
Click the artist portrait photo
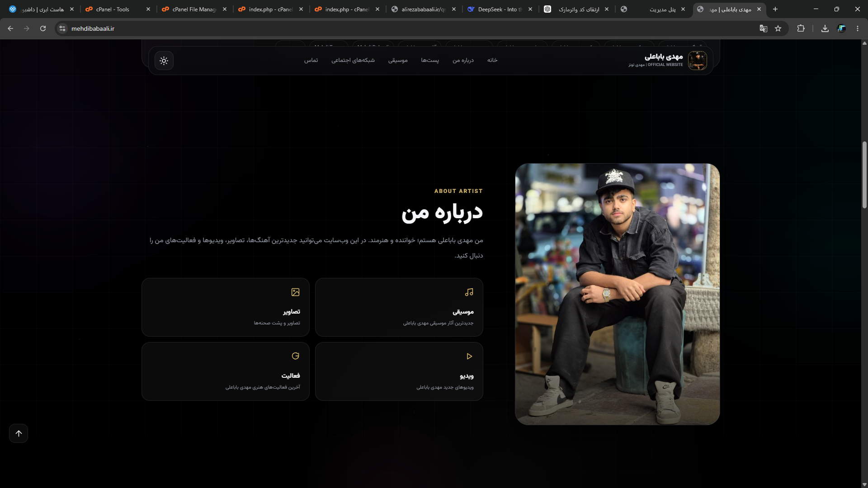tap(617, 294)
